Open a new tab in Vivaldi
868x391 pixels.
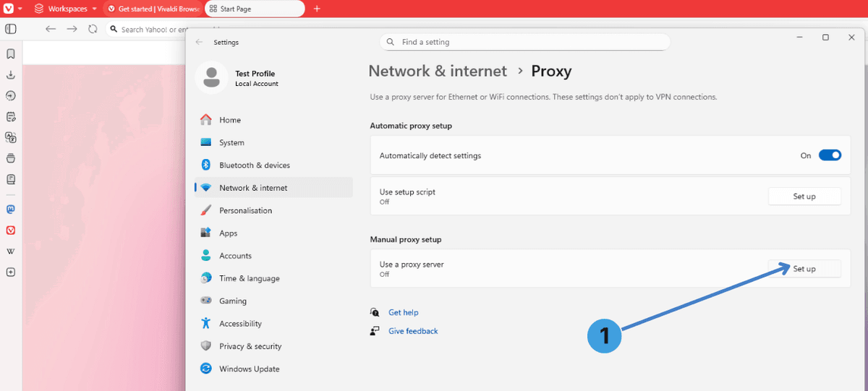tap(317, 9)
